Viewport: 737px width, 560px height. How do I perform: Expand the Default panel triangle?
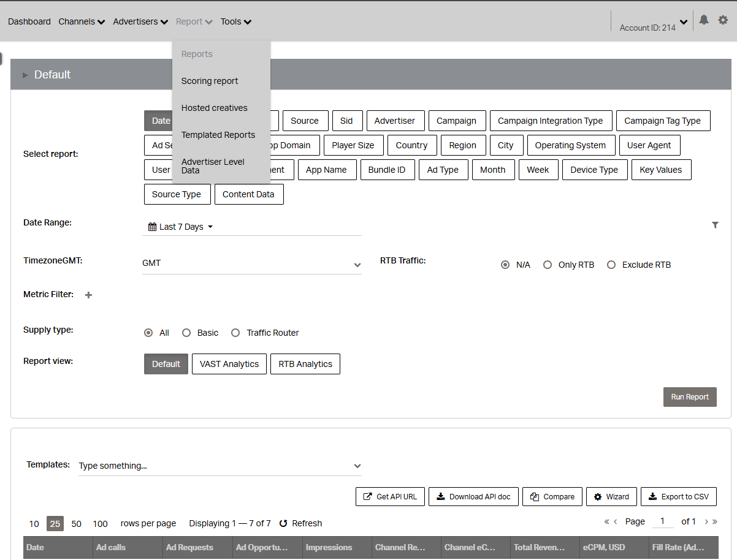click(x=25, y=75)
